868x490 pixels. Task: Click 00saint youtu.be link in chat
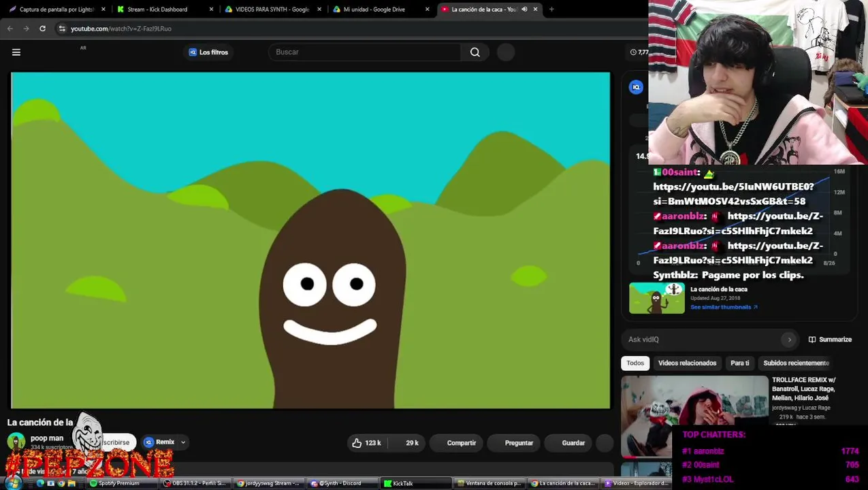(733, 194)
